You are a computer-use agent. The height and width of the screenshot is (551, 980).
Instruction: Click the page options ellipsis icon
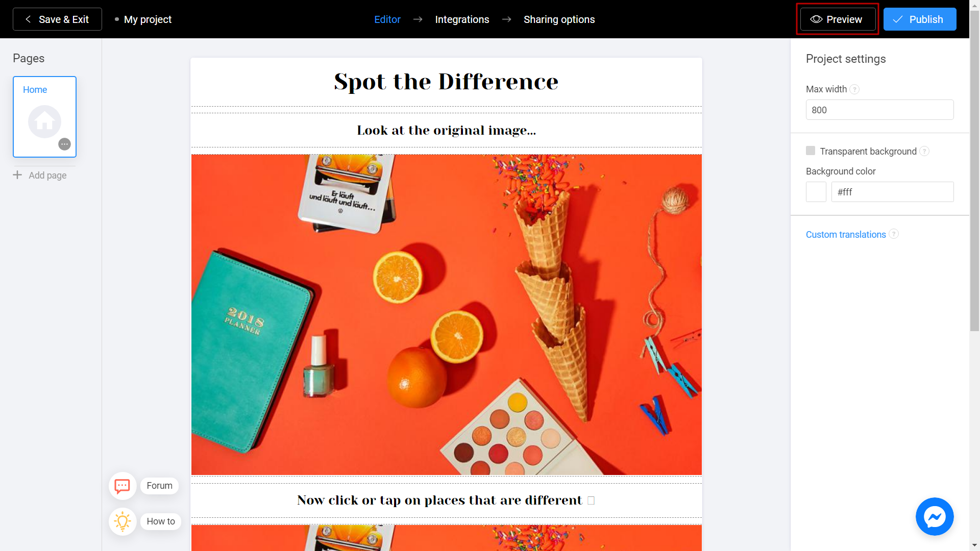(65, 144)
